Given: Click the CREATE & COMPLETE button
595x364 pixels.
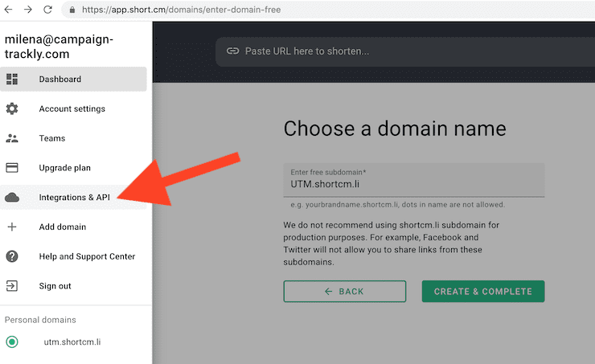Looking at the screenshot, I should [x=483, y=291].
